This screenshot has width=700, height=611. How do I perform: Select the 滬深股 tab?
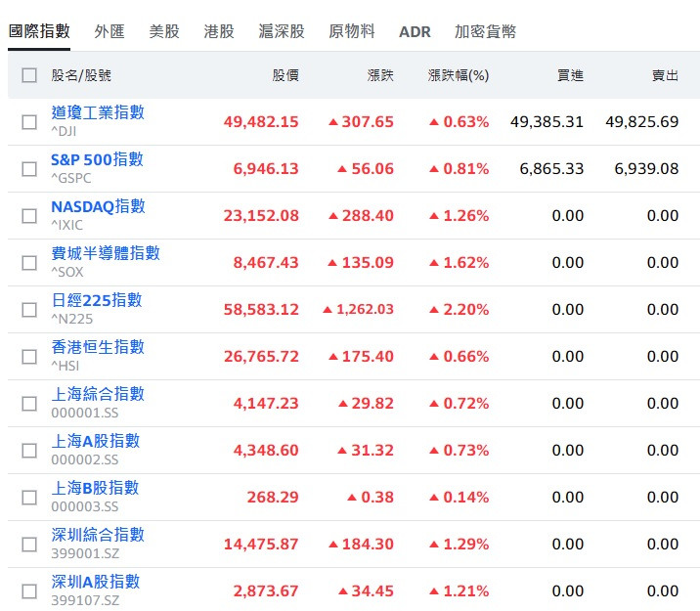click(x=282, y=31)
